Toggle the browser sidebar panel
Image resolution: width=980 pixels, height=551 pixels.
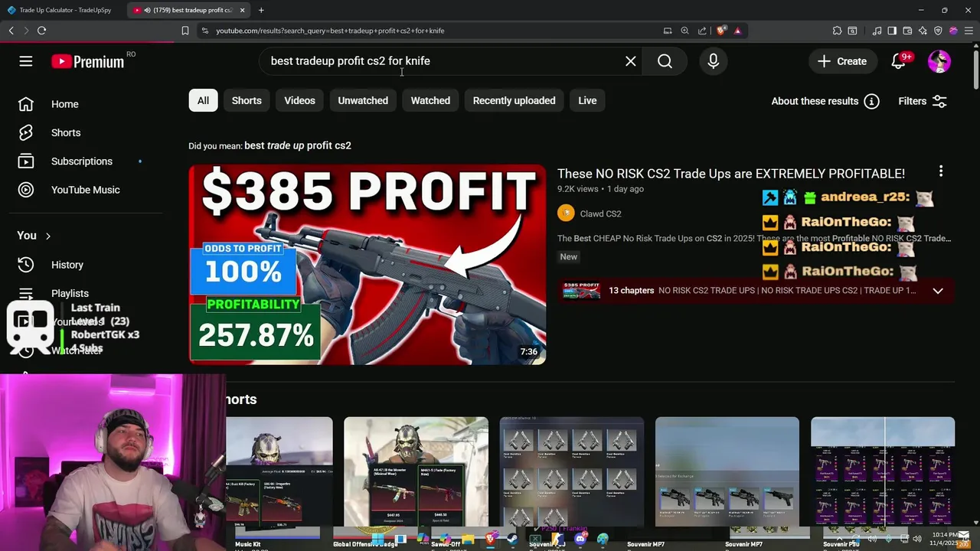coord(892,31)
